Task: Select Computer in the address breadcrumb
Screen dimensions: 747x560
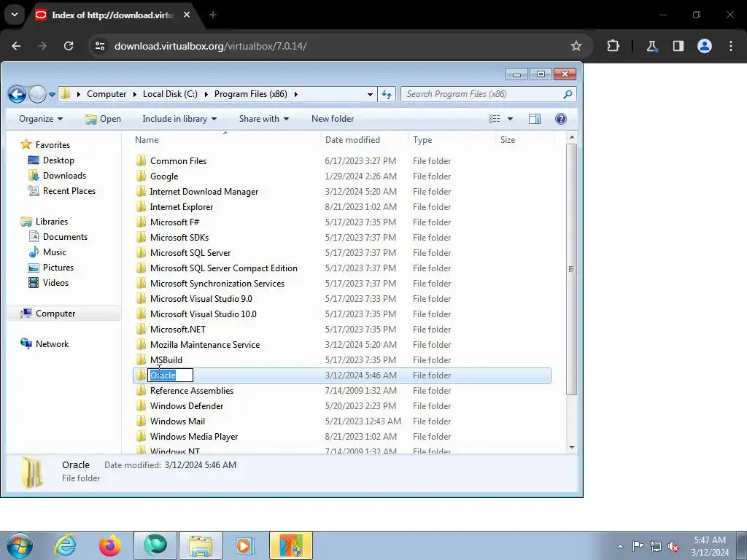Action: click(x=107, y=94)
